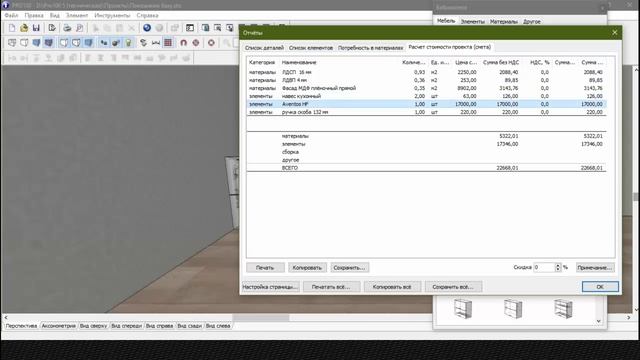Click the red ring centering icon

[x=211, y=42]
